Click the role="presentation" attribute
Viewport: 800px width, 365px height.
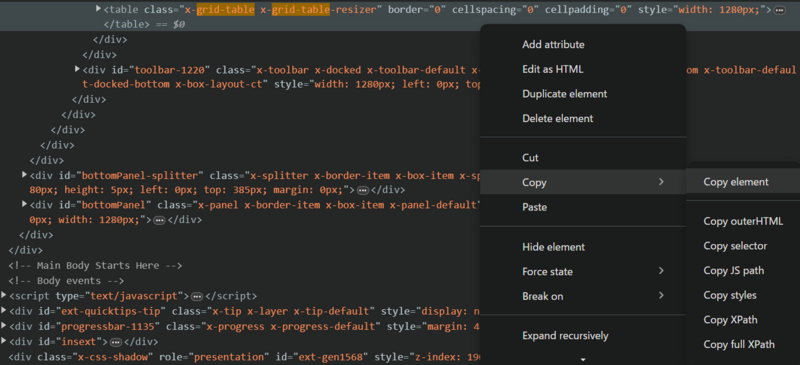pyautogui.click(x=213, y=357)
